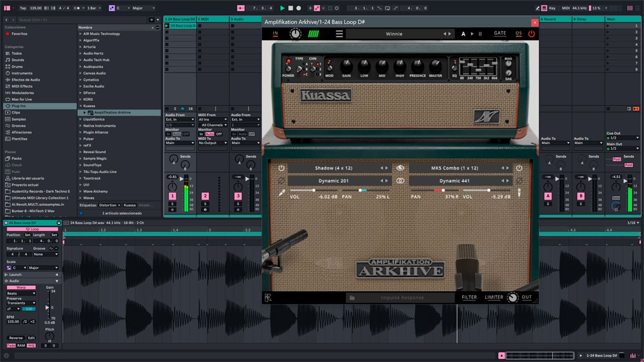Screen dimensions: 644x362
Task: Stop playback with the transport Stop button
Action: click(x=290, y=8)
